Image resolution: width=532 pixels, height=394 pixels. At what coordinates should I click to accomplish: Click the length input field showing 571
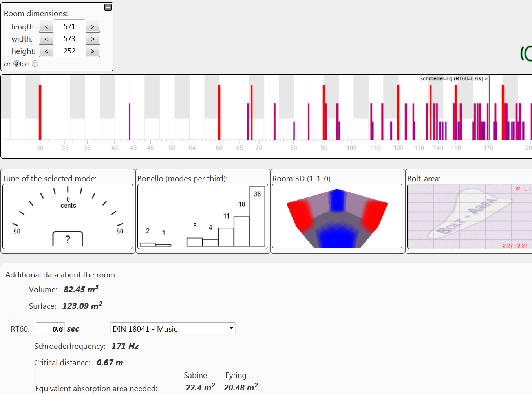tap(69, 27)
